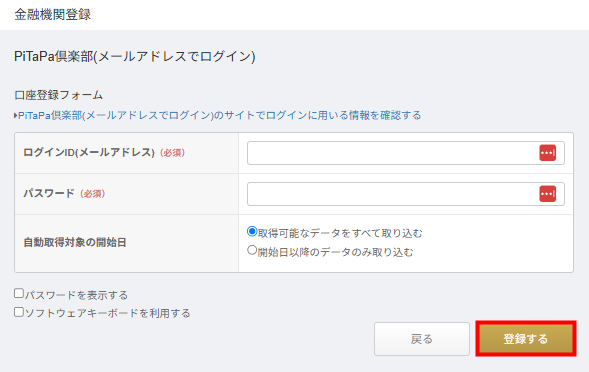
Task: Focus the パスワード input field
Action: [406, 194]
